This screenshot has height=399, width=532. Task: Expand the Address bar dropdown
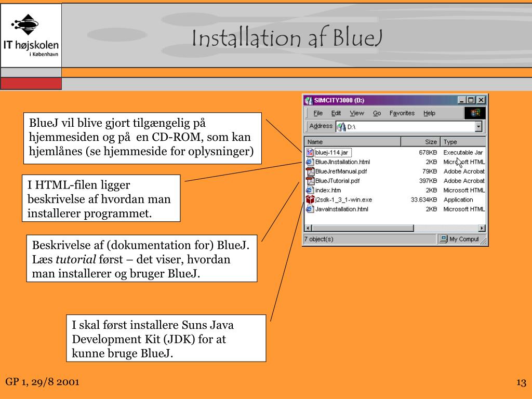coord(478,127)
